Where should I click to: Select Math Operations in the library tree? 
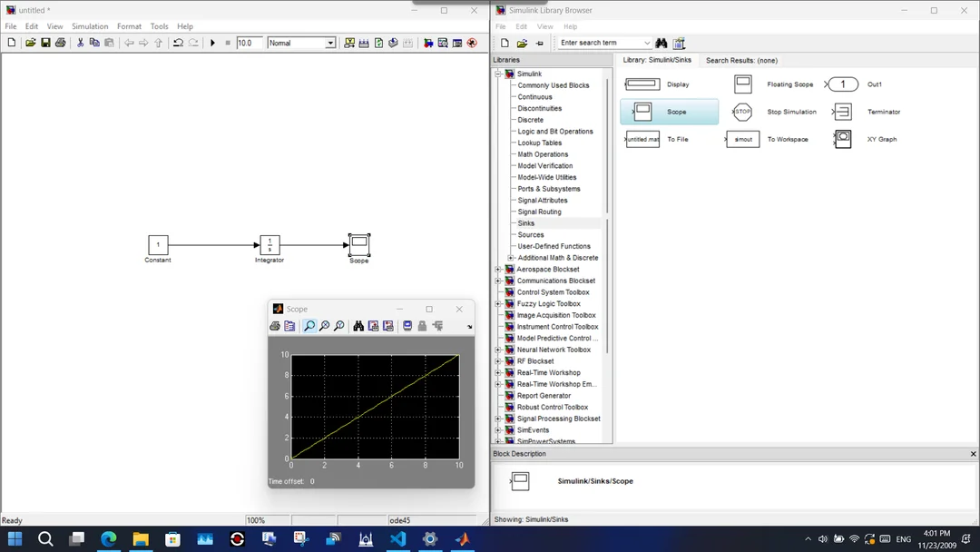pyautogui.click(x=543, y=154)
